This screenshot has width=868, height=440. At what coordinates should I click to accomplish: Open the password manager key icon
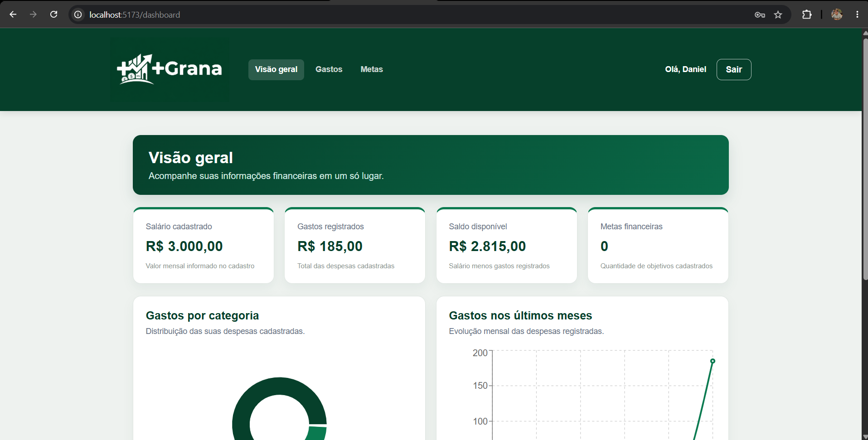pos(760,15)
